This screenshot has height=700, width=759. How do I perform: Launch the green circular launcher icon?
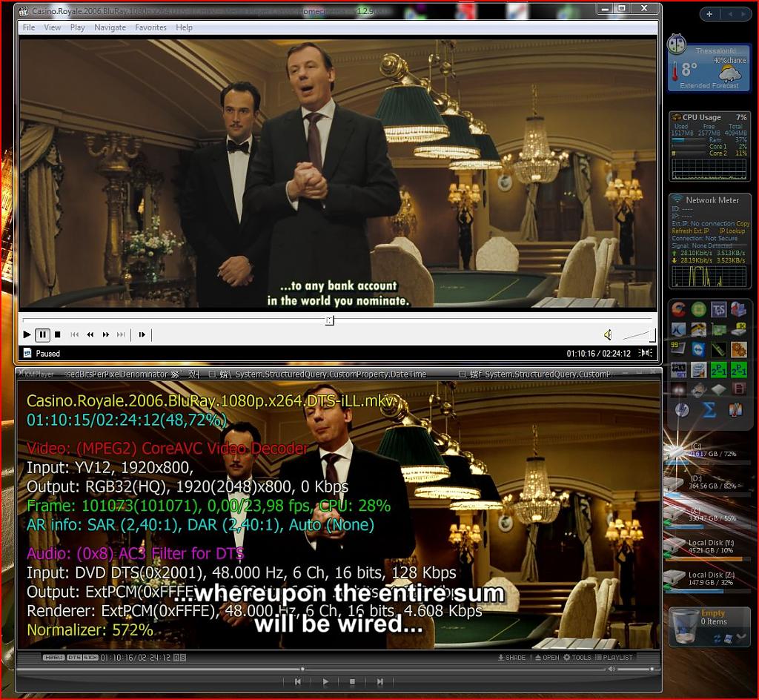698,309
